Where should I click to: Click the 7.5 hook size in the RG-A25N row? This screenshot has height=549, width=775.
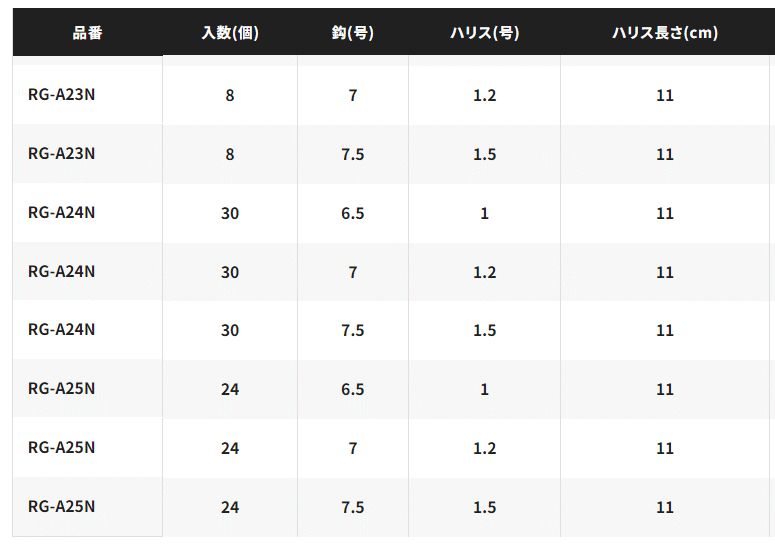click(352, 507)
